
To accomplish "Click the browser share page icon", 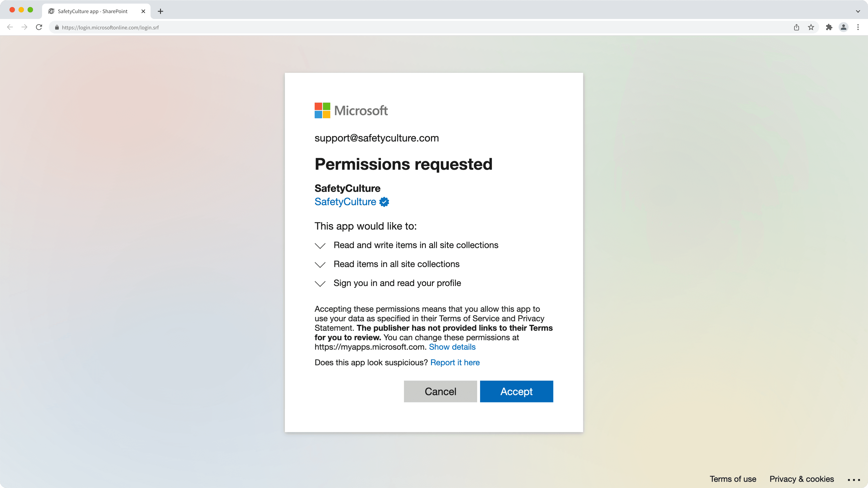I will [797, 27].
